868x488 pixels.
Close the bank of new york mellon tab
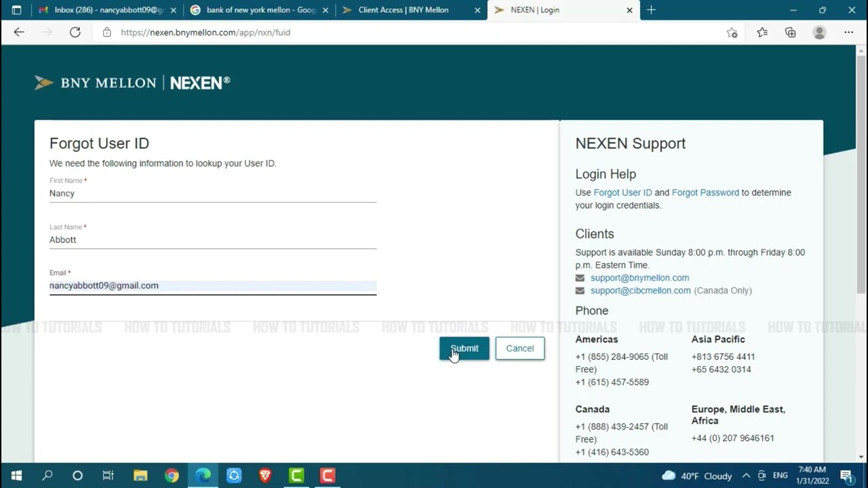pos(325,10)
